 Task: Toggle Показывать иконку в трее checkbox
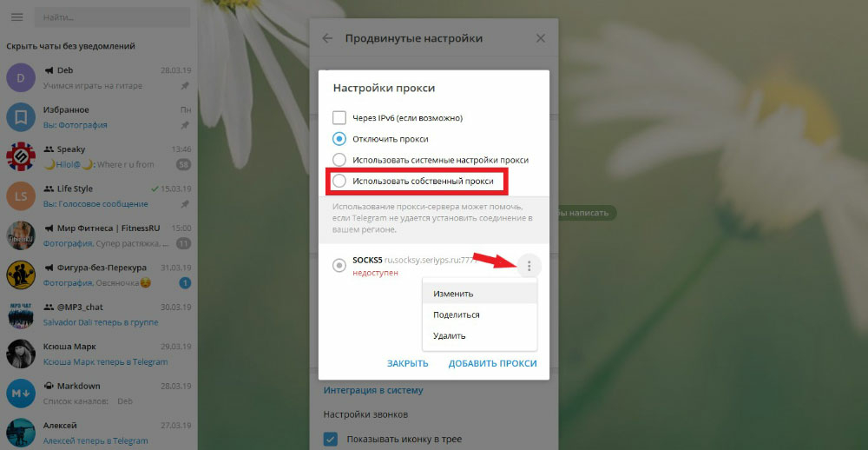[331, 440]
